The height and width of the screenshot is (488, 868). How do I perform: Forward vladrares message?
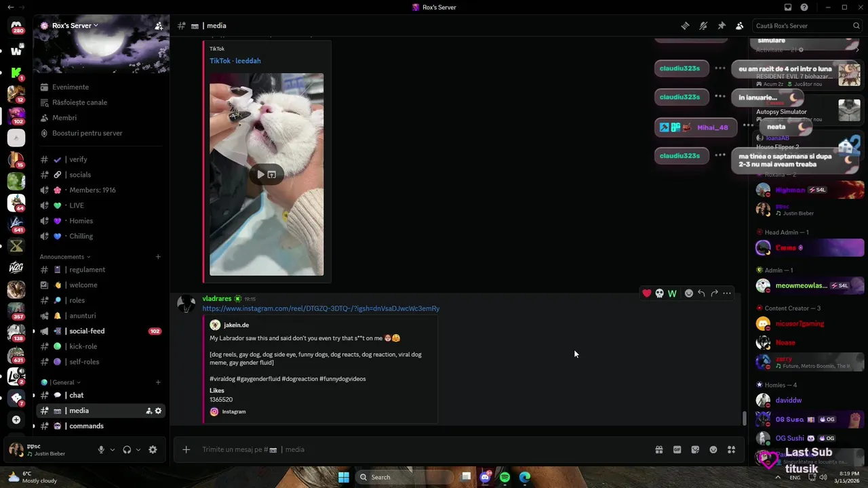[714, 293]
